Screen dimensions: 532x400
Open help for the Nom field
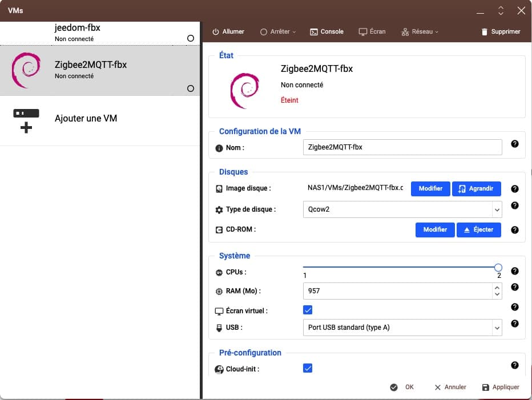click(515, 144)
